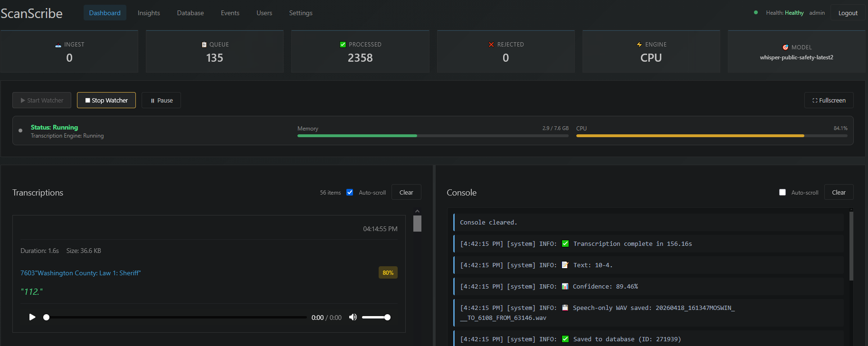Screen dimensions: 868x346
Task: Click the Engine lightning bolt icon
Action: pyautogui.click(x=639, y=45)
